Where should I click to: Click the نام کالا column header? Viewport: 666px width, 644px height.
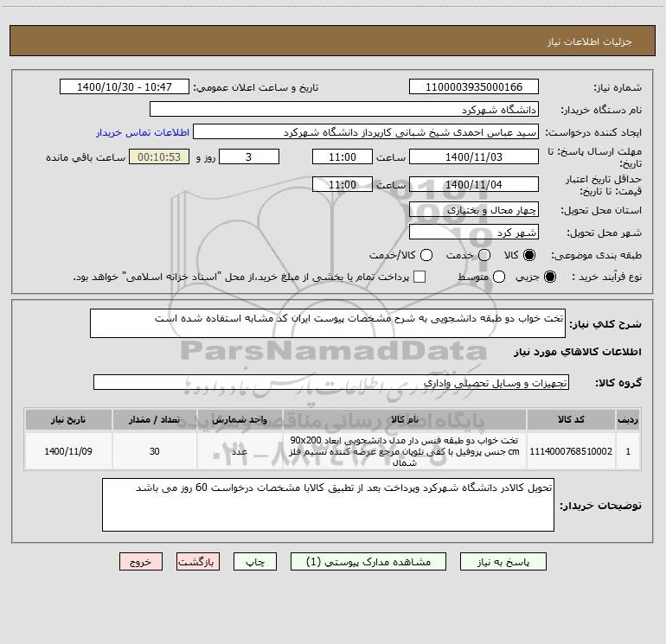(405, 419)
